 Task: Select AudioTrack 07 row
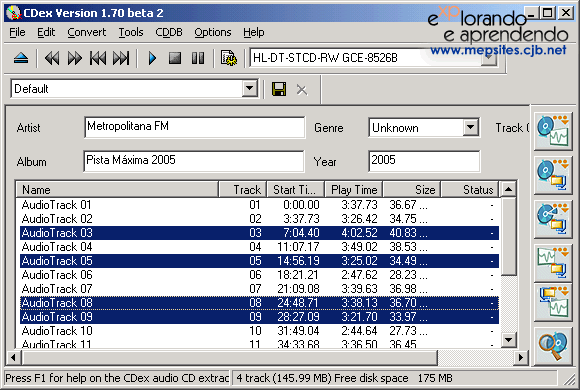click(x=259, y=289)
